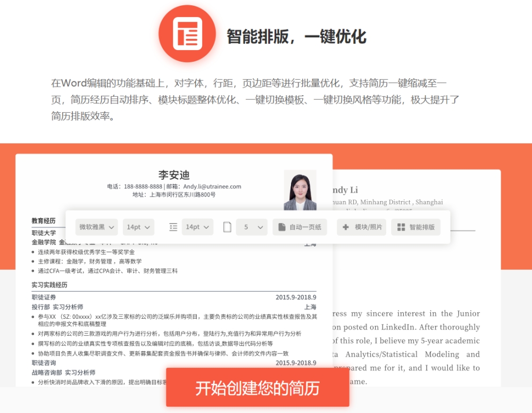Viewport: 532px width, 413px height.
Task: Click the page margin paper icon
Action: click(227, 227)
